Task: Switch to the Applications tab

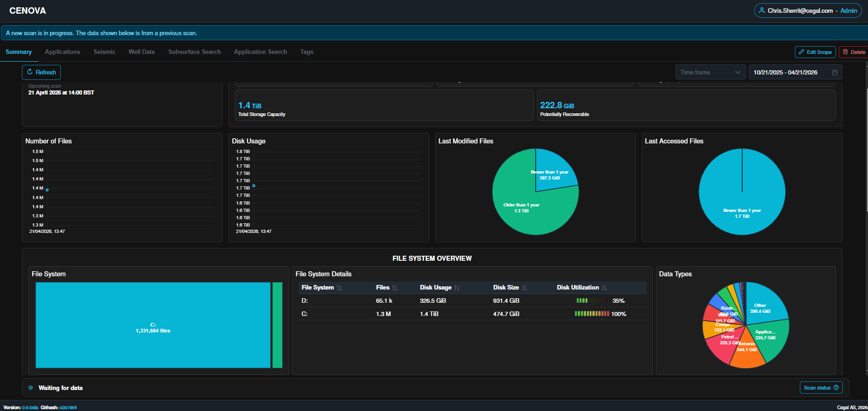Action: tap(62, 52)
